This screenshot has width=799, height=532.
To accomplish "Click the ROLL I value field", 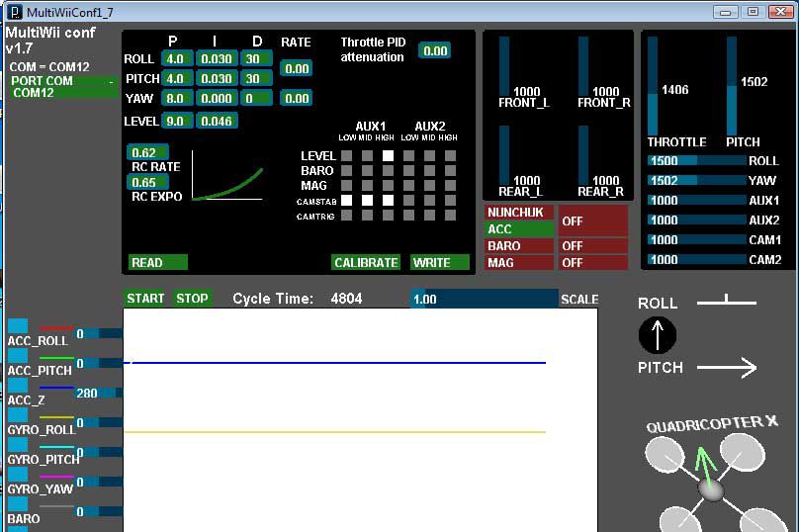I will point(217,58).
